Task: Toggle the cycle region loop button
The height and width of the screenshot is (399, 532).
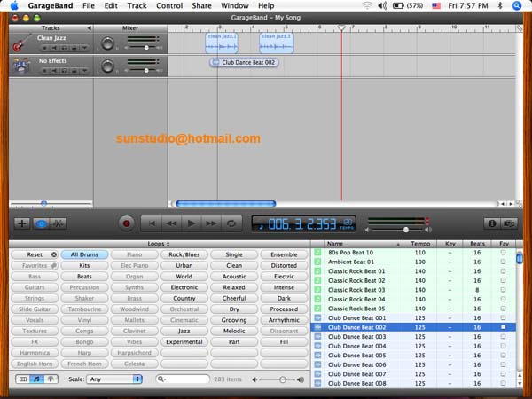Action: 231,223
